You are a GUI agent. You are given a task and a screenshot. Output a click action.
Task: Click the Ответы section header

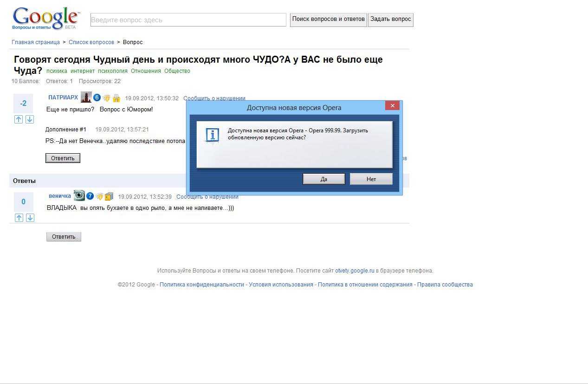click(24, 181)
